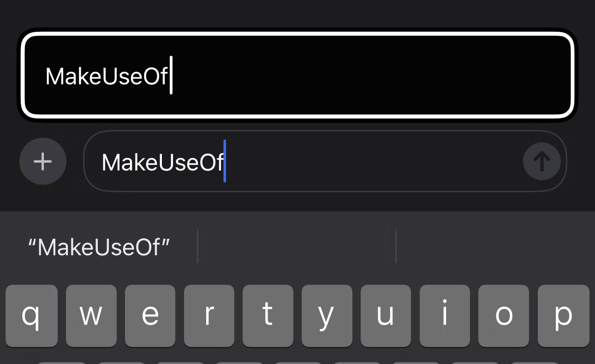Hit the e key on the keyboard

tap(150, 316)
